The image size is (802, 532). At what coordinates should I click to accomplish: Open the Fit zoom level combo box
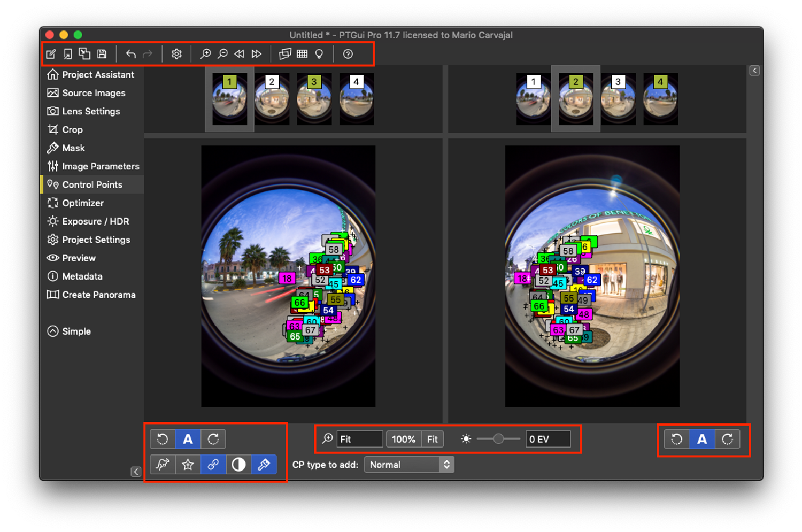360,439
